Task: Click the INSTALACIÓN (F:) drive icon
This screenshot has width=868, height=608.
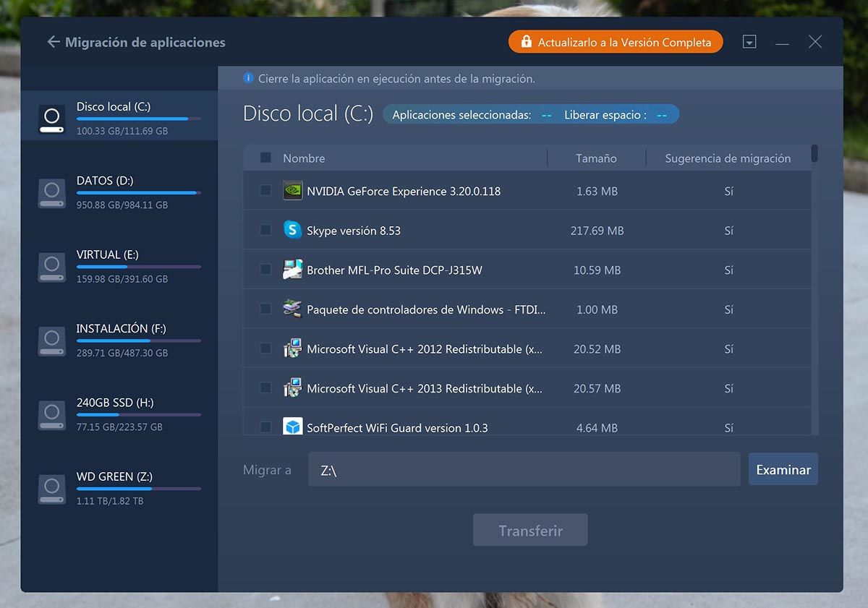Action: 51,341
